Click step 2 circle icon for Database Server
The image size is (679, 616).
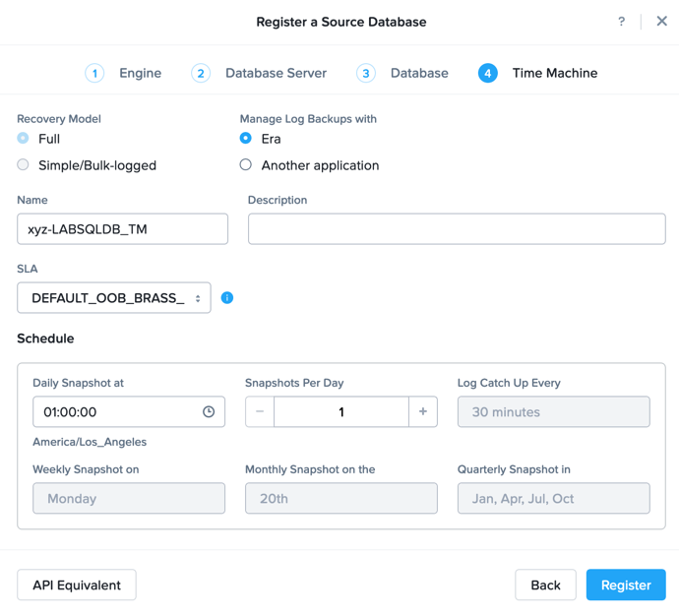(x=201, y=73)
